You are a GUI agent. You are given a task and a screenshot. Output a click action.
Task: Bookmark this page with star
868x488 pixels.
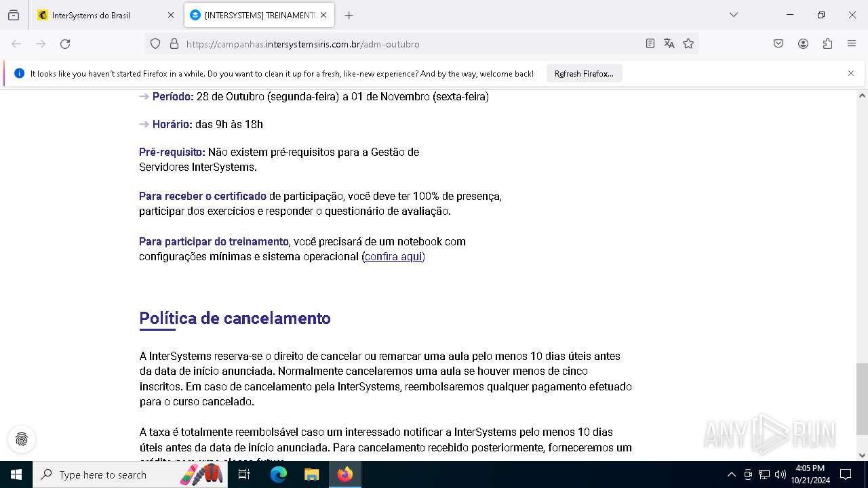point(688,43)
